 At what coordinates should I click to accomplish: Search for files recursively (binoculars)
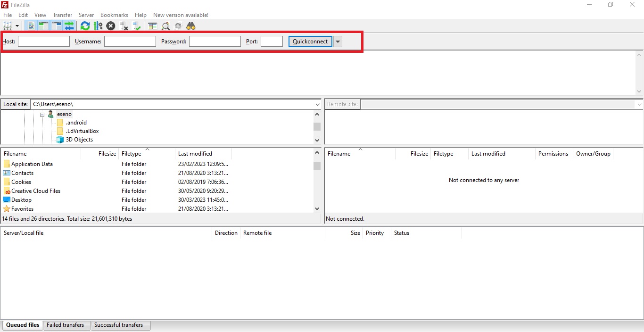pyautogui.click(x=191, y=26)
